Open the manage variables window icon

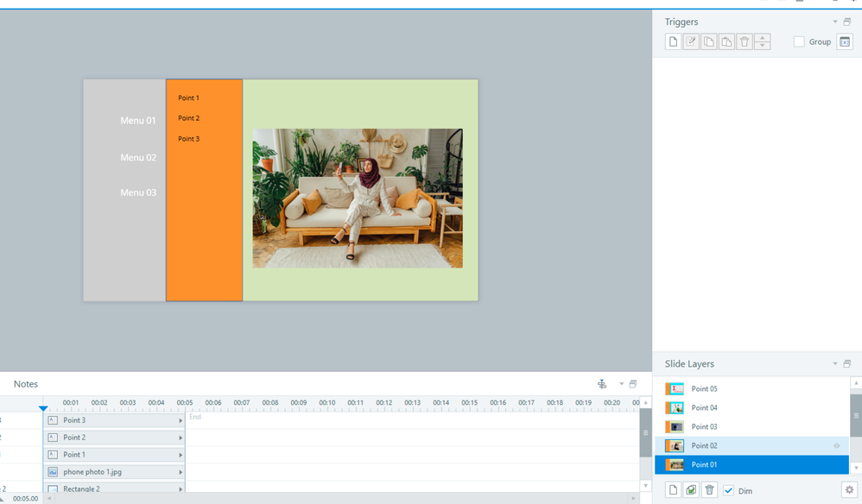[845, 42]
